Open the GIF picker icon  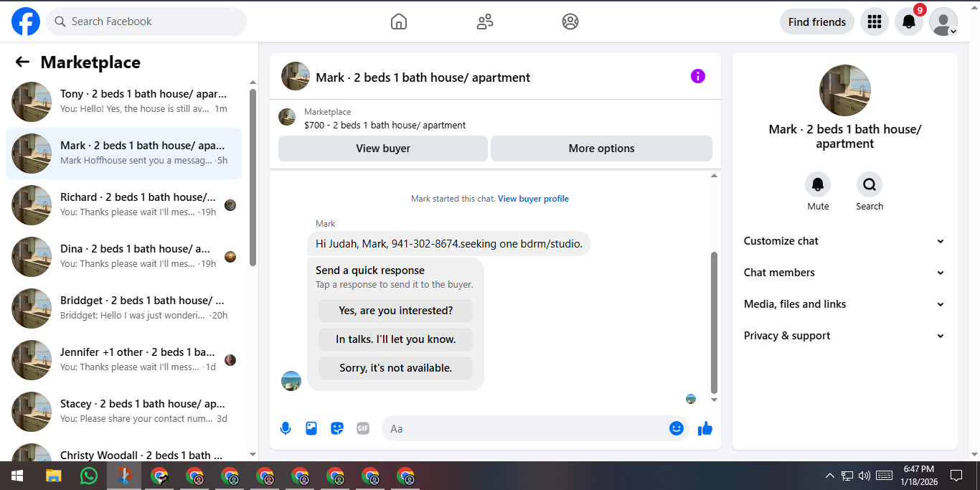coord(363,428)
